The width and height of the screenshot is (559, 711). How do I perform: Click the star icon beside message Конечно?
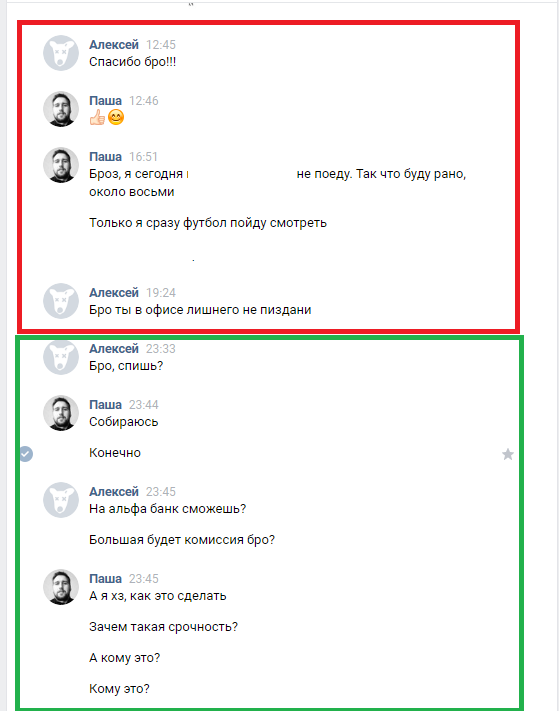pyautogui.click(x=508, y=454)
